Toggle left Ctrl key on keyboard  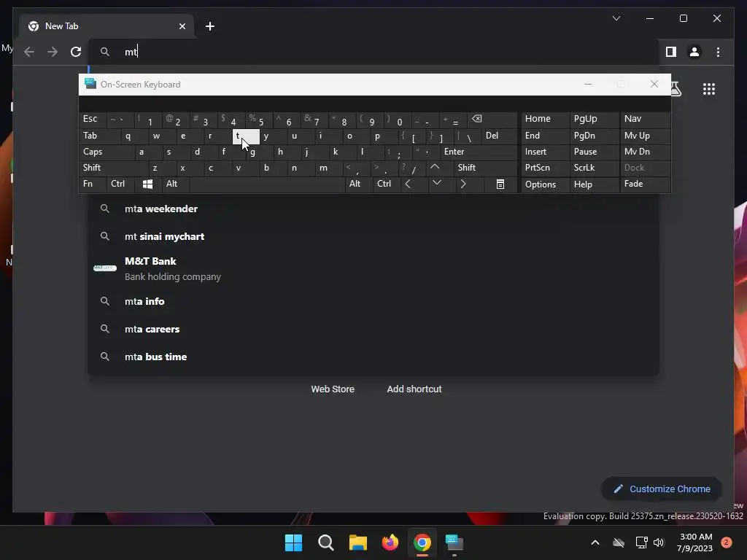120,184
